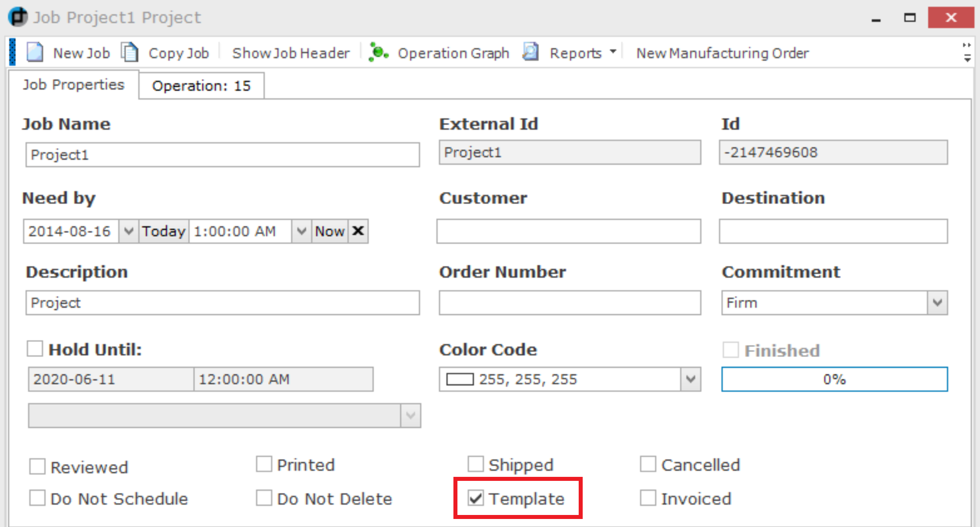
Task: Click the toolbar overflow chevron
Action: point(966,53)
